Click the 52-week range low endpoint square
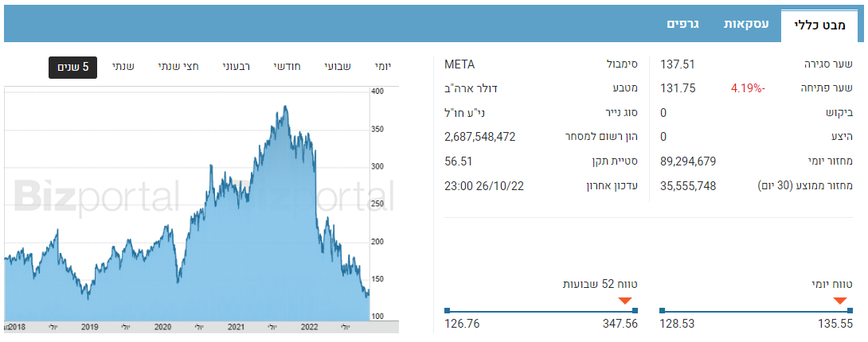Image resolution: width=868 pixels, height=342 pixels. [448, 310]
